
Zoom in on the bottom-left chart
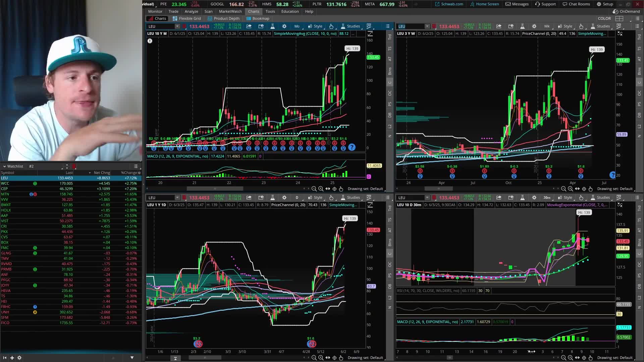coord(321,358)
